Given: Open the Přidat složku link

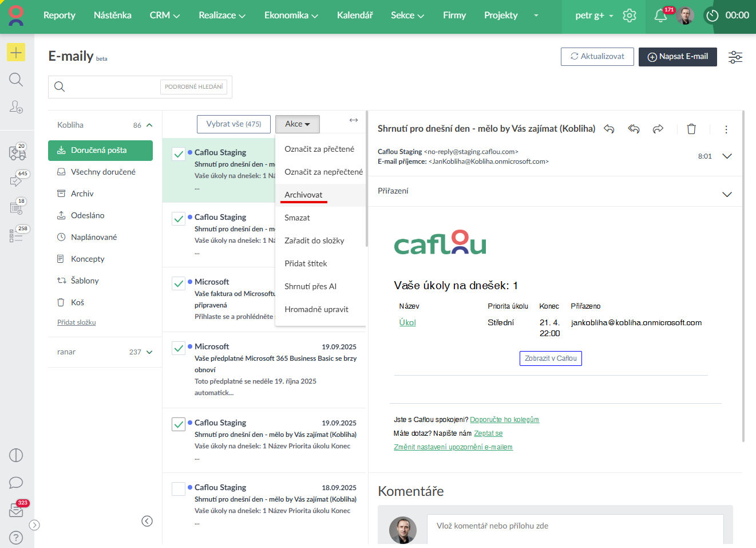Looking at the screenshot, I should [x=77, y=322].
